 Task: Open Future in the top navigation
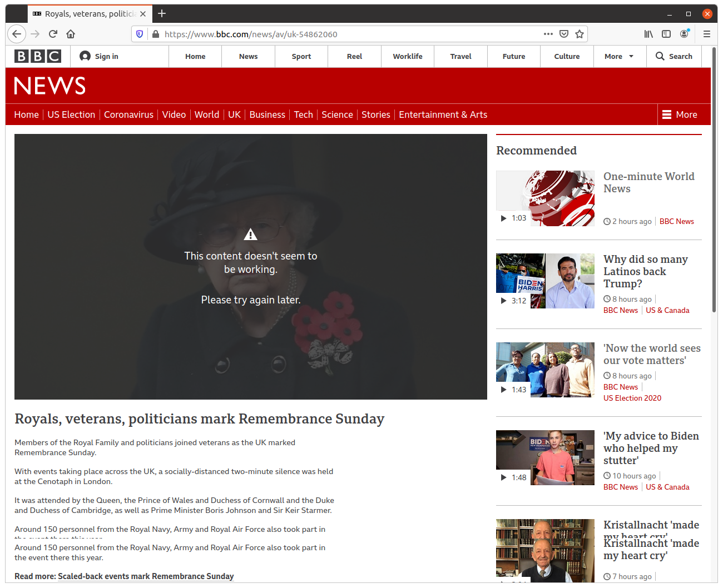pos(514,56)
